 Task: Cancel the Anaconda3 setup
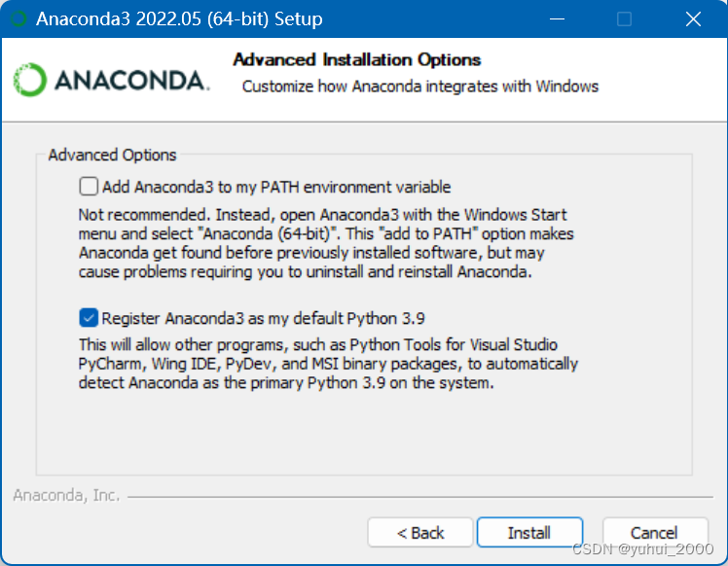(x=655, y=532)
